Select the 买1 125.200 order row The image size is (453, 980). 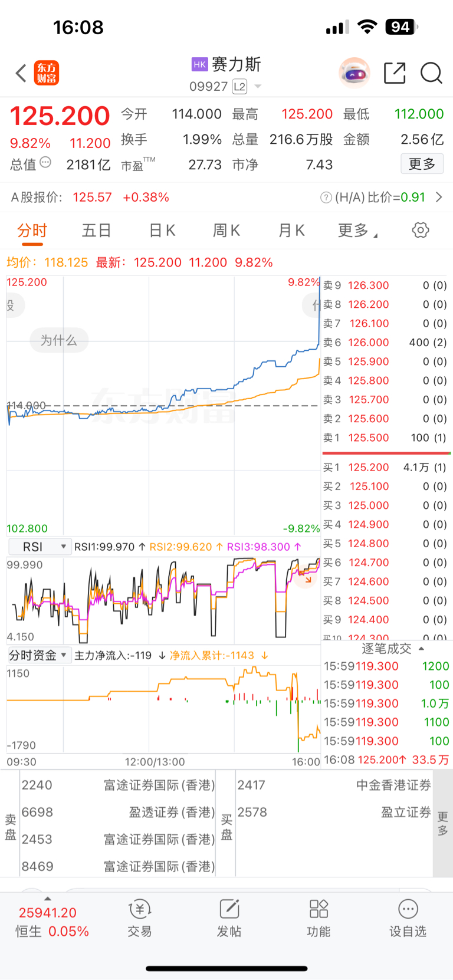click(x=386, y=467)
